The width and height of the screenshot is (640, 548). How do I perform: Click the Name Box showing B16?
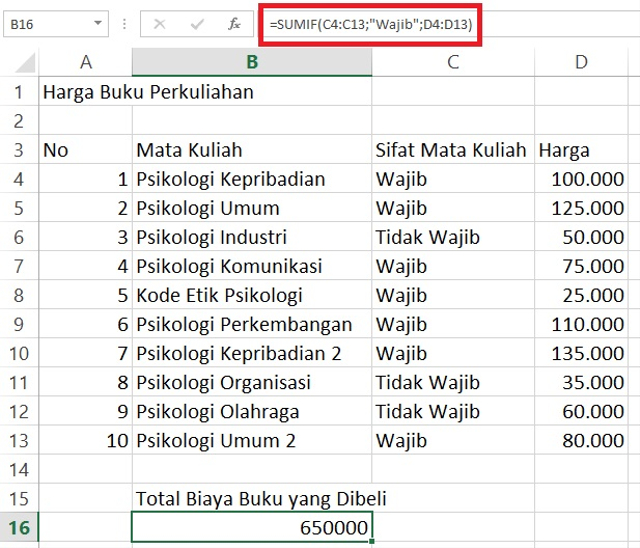tap(56, 24)
